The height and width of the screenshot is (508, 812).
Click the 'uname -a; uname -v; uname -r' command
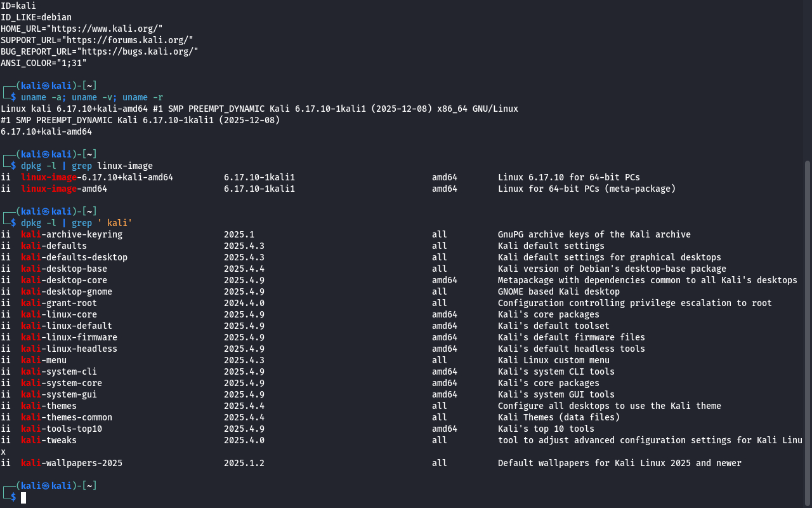click(92, 97)
